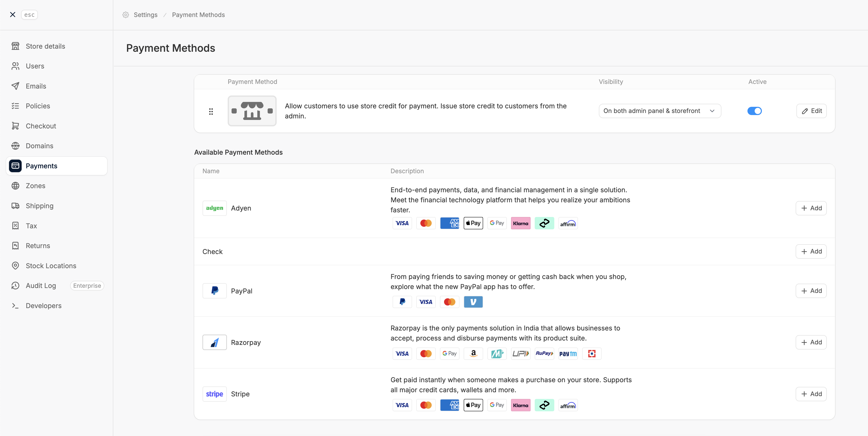Open the visibility dropdown for store credit
Viewport: 868px width, 436px height.
tap(659, 111)
